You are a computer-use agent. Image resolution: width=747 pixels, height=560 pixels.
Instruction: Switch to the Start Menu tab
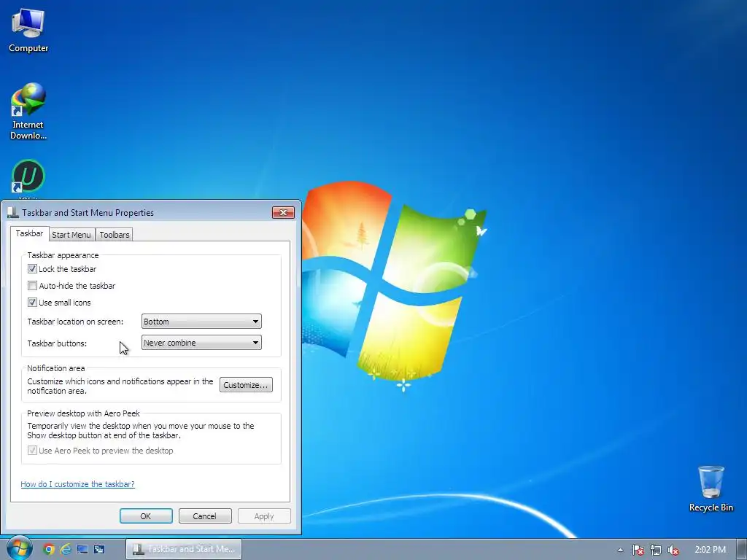coord(71,235)
